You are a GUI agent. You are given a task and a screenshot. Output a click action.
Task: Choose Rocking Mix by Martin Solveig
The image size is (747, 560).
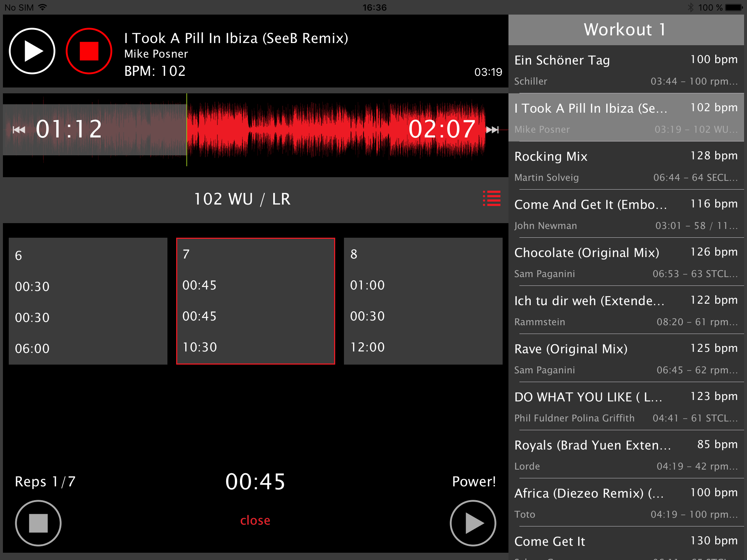[x=626, y=166]
